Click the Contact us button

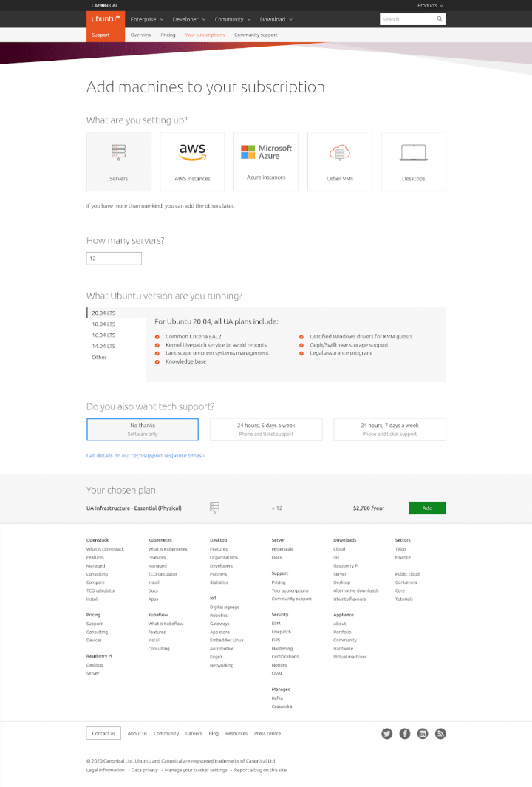(x=103, y=733)
